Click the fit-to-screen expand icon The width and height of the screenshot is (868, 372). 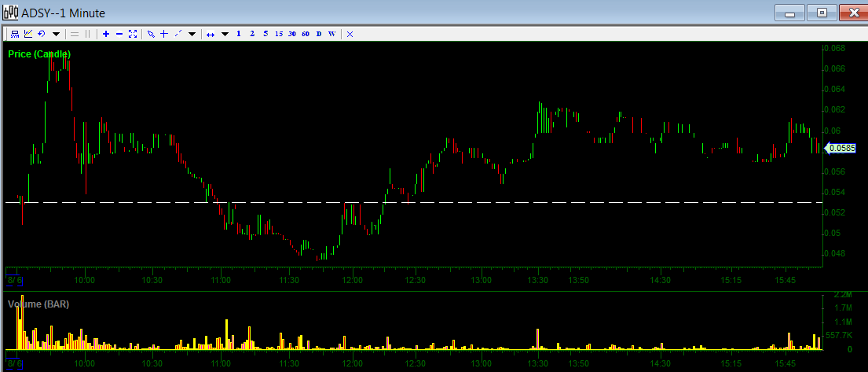click(132, 34)
